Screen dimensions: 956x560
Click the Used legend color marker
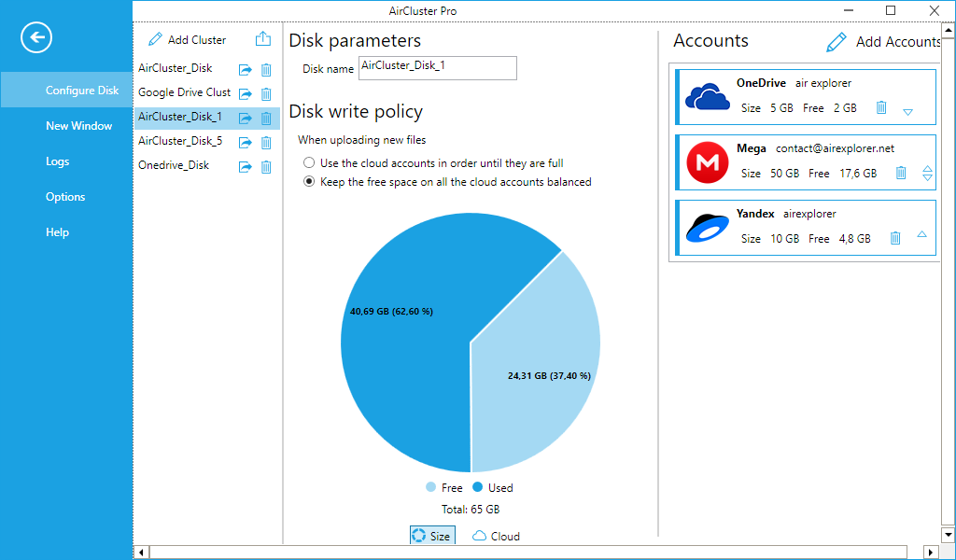click(478, 487)
